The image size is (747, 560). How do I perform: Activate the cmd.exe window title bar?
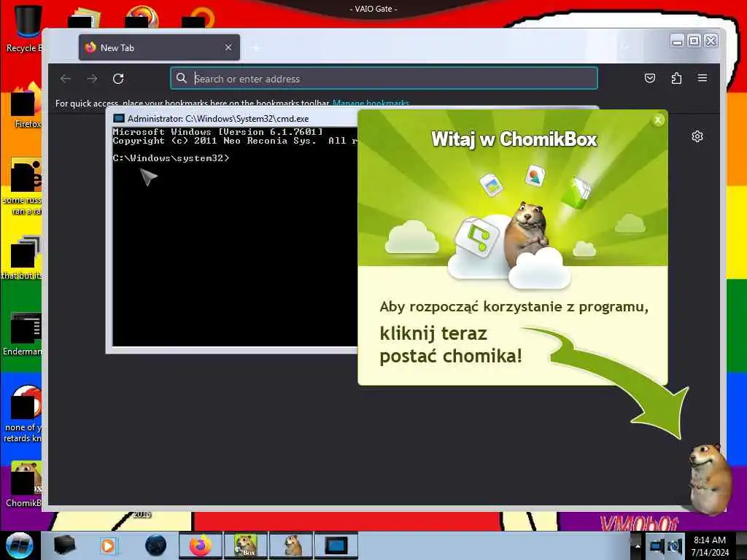tap(233, 119)
